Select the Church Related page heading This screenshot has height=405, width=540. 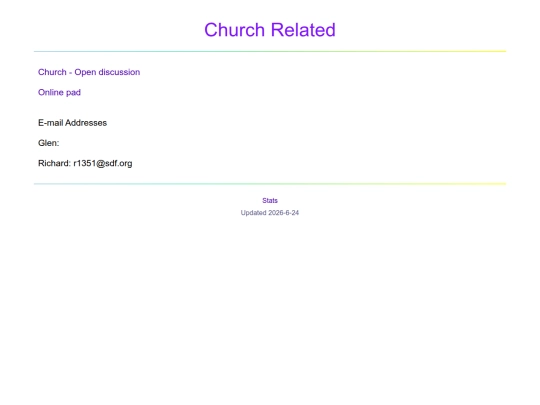[270, 30]
